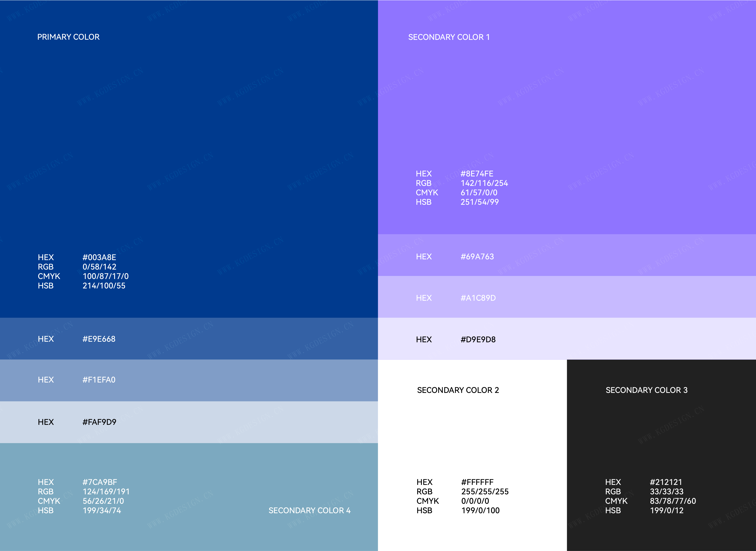Click the SECONDARY COLOR 4 label
Image resolution: width=756 pixels, height=551 pixels.
(310, 511)
